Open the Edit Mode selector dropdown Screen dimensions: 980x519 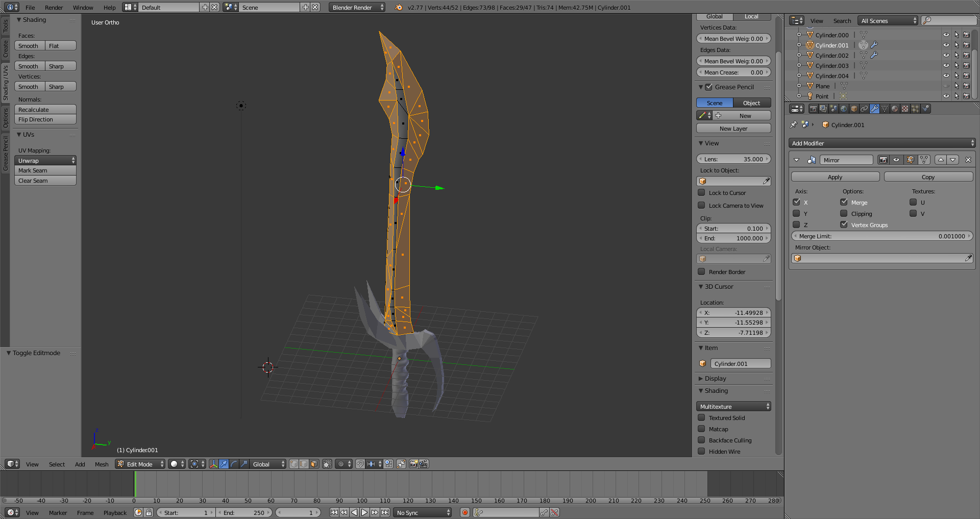coord(140,464)
